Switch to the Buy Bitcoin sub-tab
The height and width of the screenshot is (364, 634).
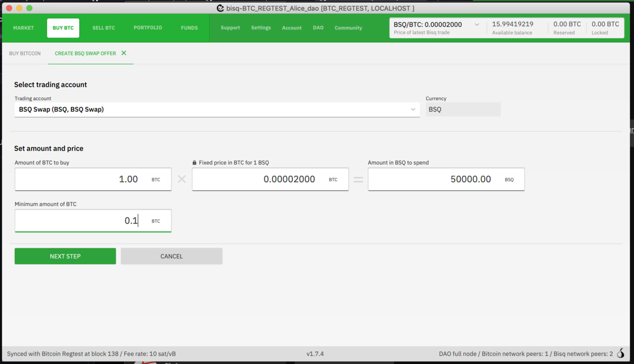coord(25,53)
